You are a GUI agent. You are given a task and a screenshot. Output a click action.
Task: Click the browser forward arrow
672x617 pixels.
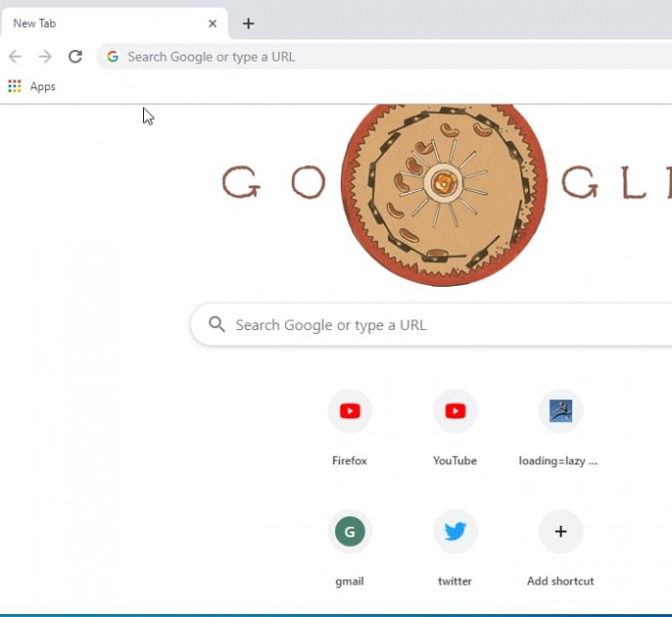(x=45, y=57)
